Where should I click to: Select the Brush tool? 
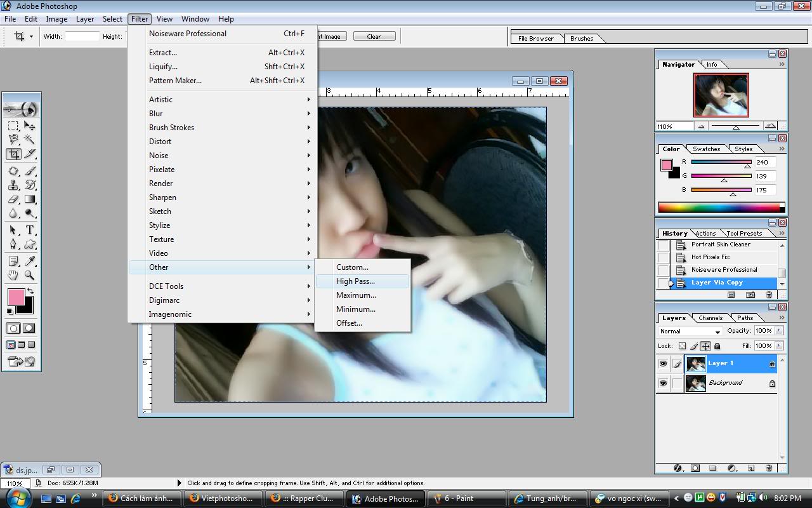pos(29,171)
